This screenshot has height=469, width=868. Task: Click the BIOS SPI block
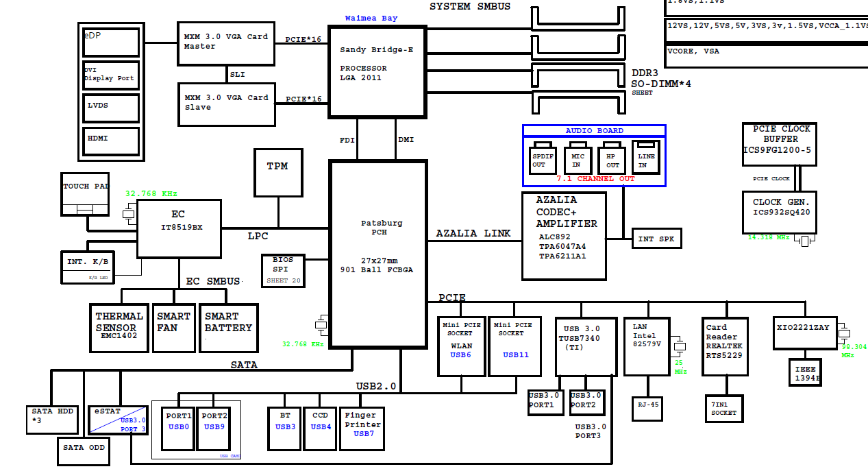283,270
